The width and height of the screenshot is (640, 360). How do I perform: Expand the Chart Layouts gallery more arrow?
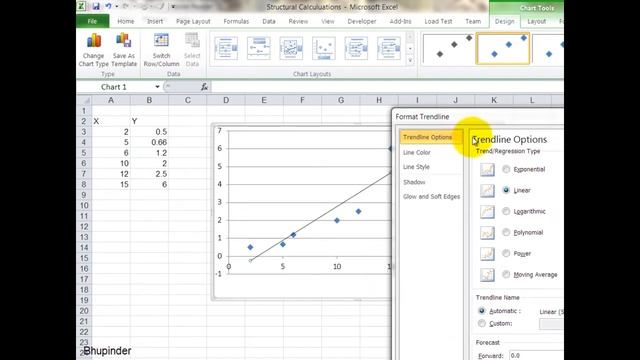point(410,60)
